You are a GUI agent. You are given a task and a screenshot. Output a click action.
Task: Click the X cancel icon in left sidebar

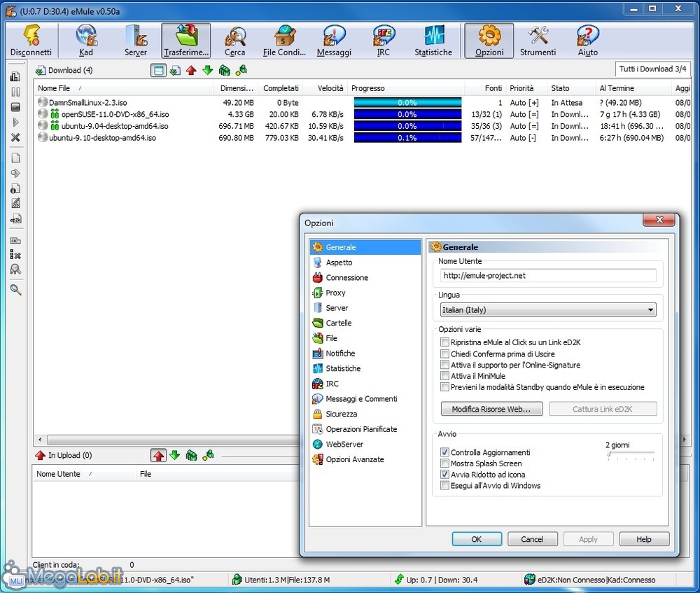[15, 137]
